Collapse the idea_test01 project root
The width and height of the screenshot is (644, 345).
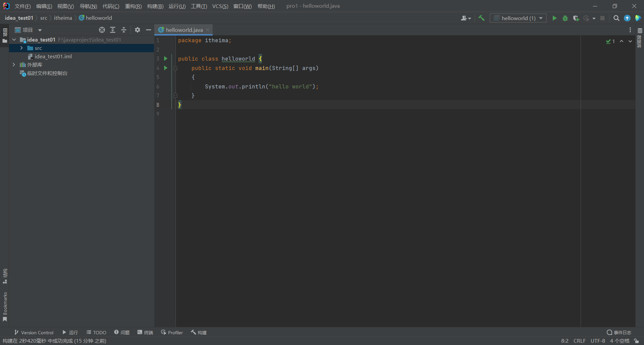pos(14,40)
